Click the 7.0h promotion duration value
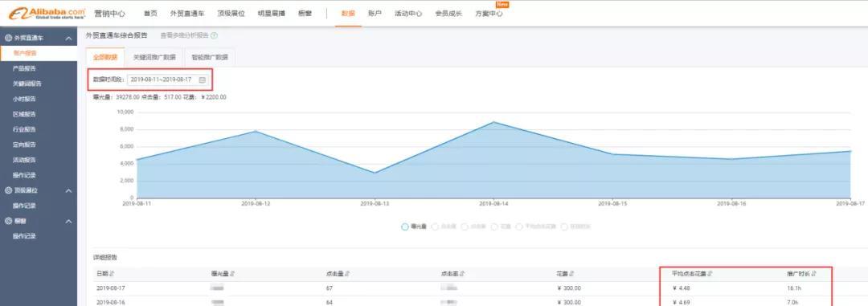 792,303
